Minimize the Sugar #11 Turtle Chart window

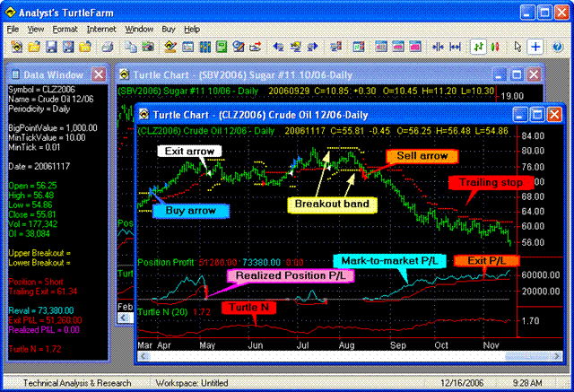(x=499, y=75)
